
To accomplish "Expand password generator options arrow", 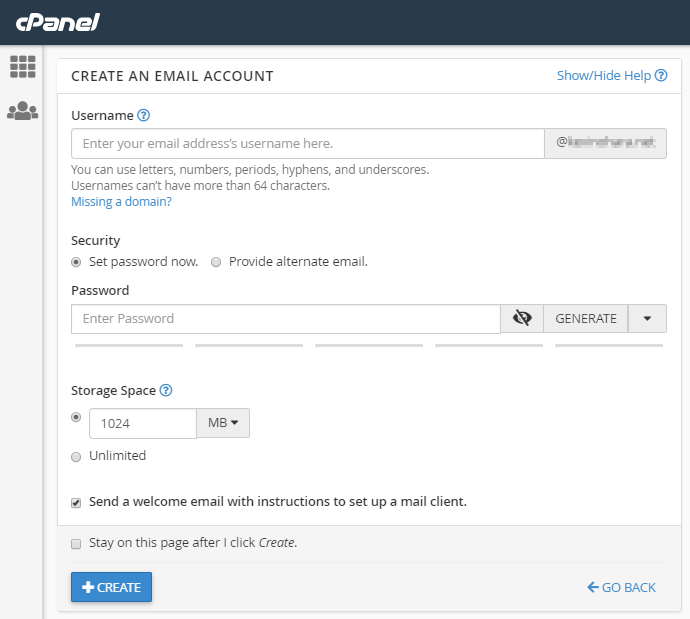I will 647,318.
